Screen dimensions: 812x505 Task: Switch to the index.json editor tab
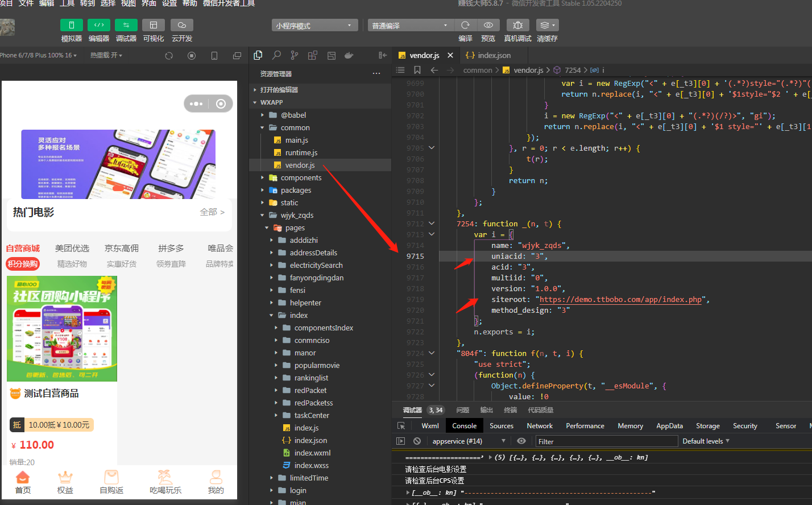(493, 55)
